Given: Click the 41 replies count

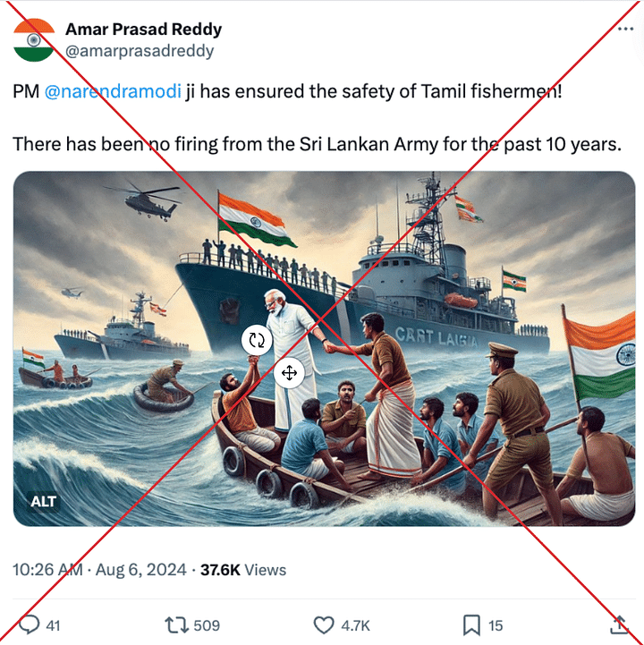Looking at the screenshot, I should click(53, 625).
